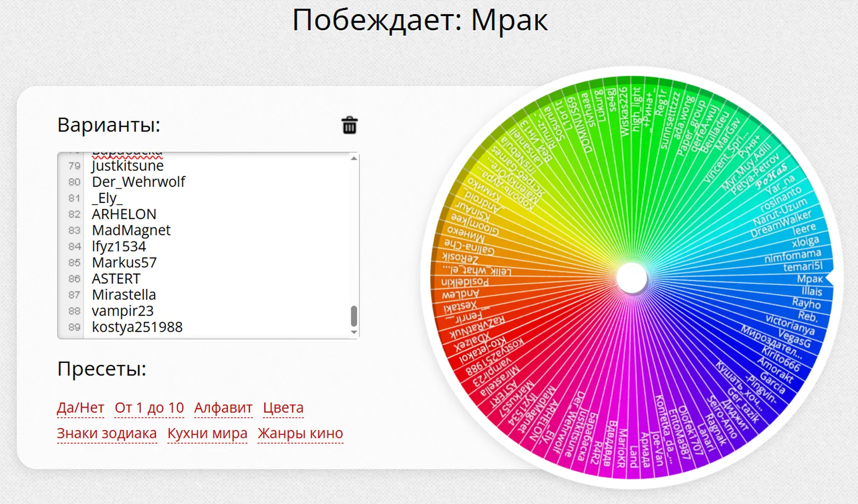This screenshot has width=858, height=504.
Task: Click the Mirastella entry
Action: [x=124, y=294]
